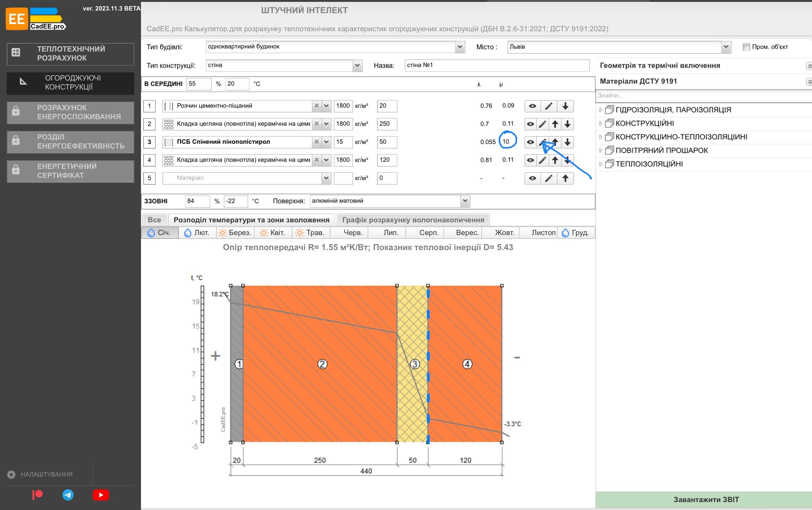Click the pencil edit icon for layer 1
This screenshot has width=812, height=510.
(x=548, y=106)
